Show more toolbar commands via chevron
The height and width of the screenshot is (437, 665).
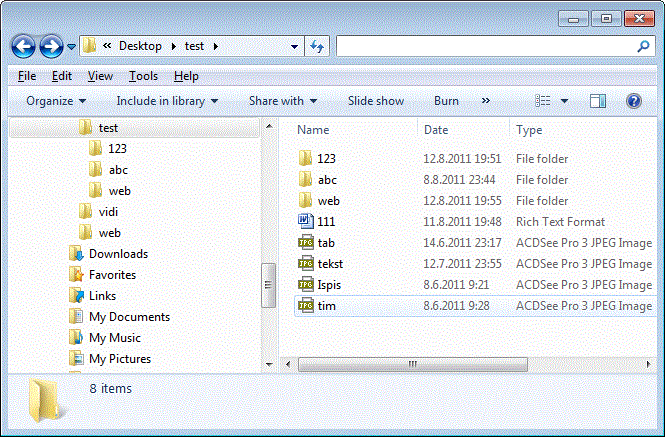click(x=486, y=101)
